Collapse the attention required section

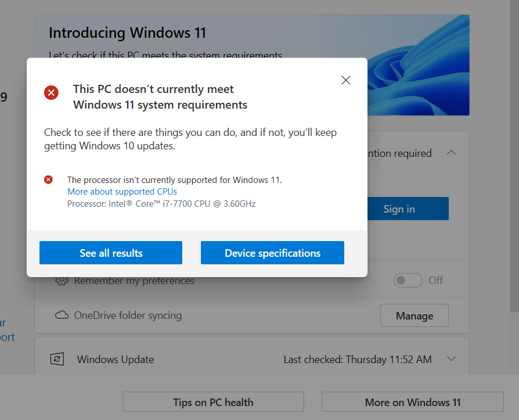click(452, 153)
